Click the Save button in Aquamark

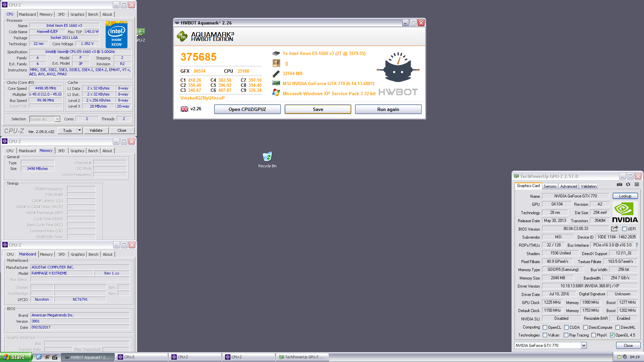coord(318,109)
